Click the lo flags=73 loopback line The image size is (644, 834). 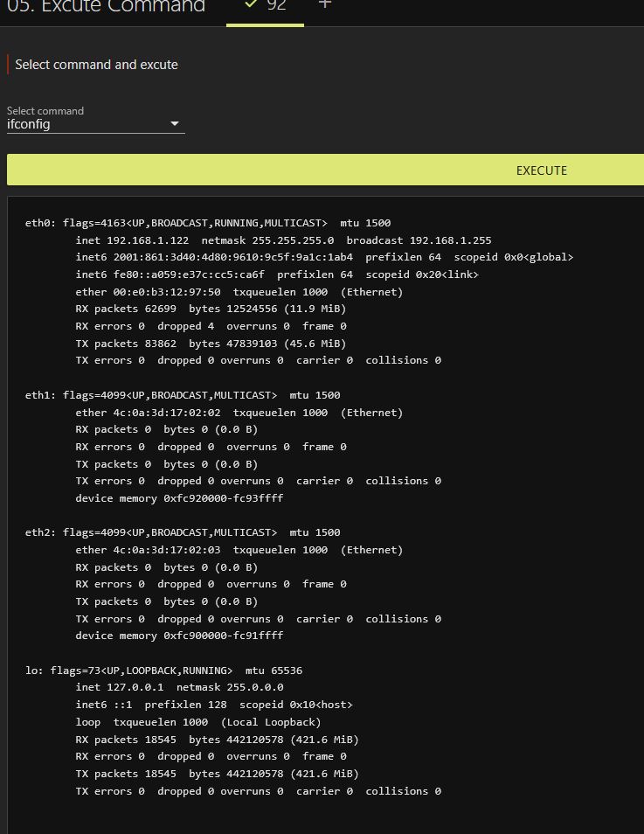tap(163, 671)
